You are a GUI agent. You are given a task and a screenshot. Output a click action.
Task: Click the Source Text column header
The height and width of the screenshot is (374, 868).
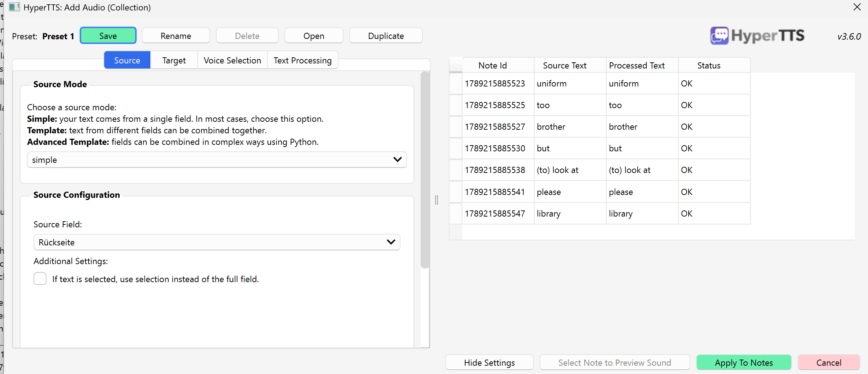[570, 65]
